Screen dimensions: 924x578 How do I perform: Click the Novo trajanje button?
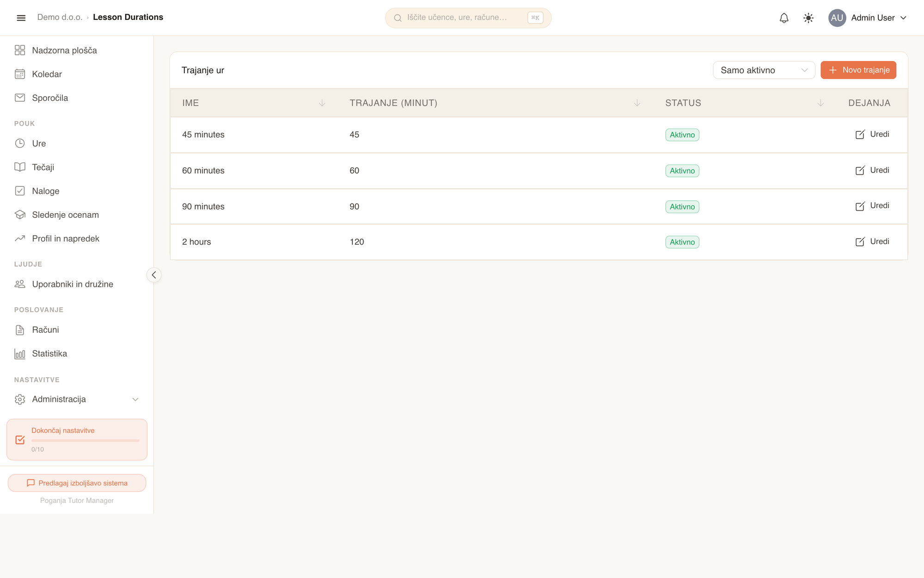point(858,70)
